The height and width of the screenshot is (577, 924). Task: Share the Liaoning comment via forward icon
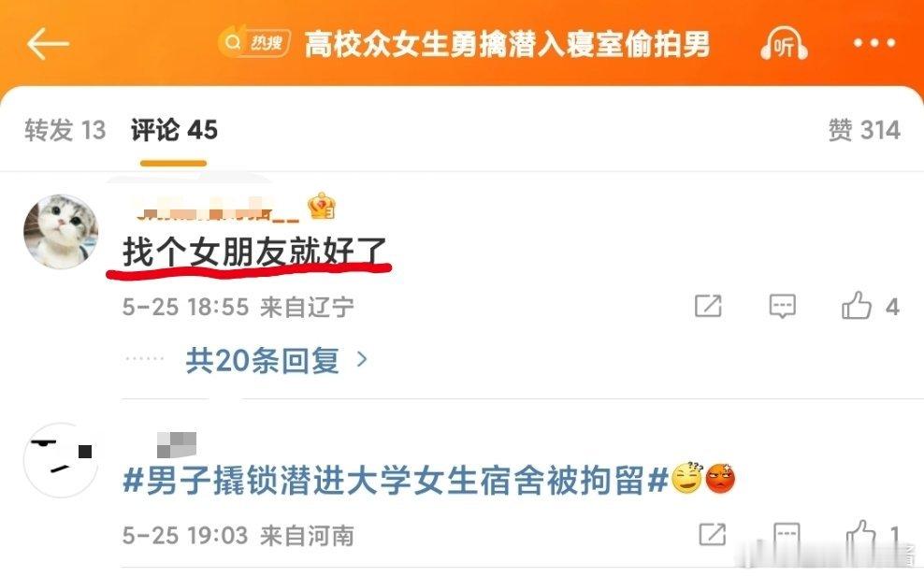tap(708, 306)
